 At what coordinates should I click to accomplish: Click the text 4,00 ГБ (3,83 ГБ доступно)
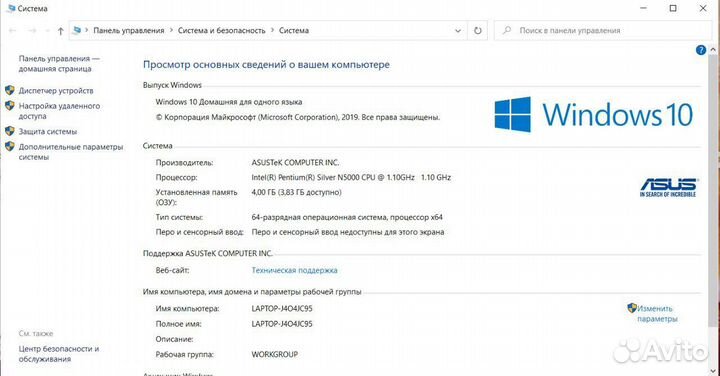296,192
